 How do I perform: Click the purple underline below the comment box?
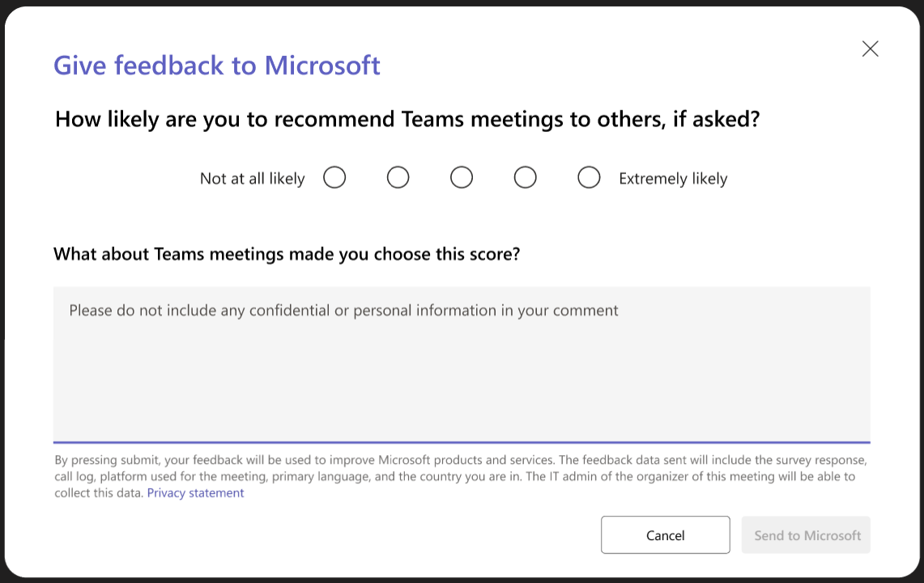pyautogui.click(x=462, y=440)
